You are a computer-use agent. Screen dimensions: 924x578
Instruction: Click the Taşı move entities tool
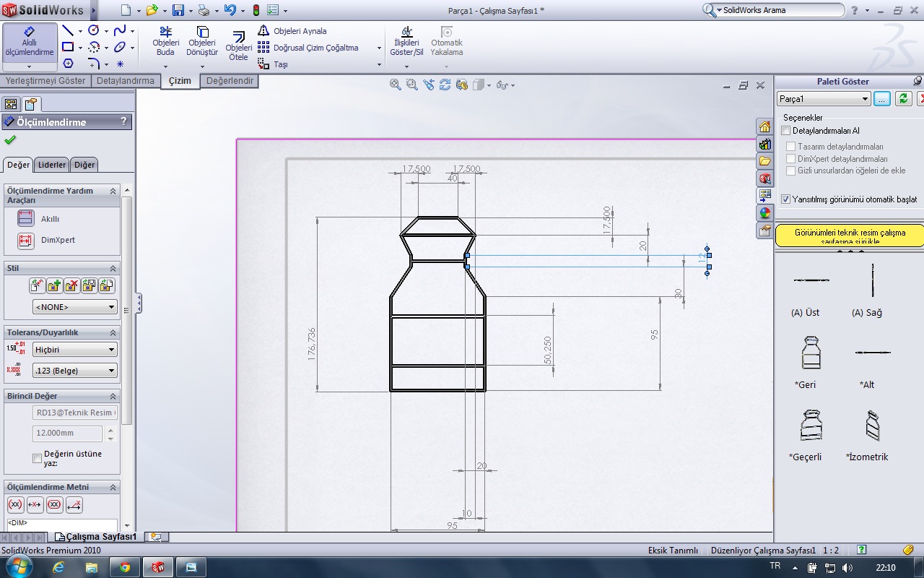[x=273, y=64]
